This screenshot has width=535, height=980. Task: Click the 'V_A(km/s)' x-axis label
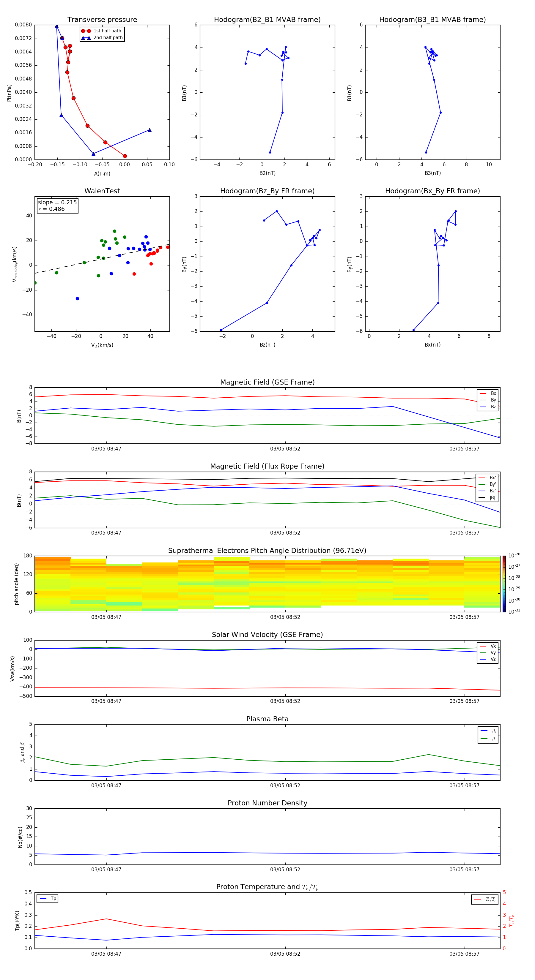(102, 345)
